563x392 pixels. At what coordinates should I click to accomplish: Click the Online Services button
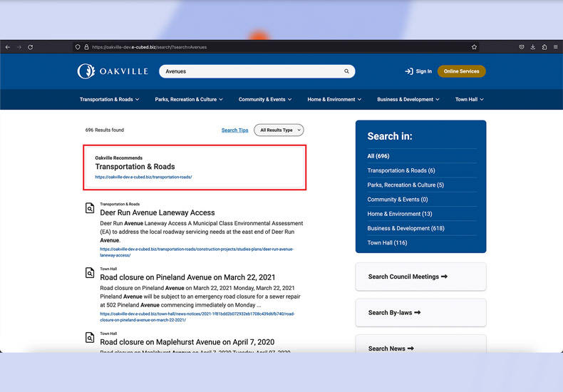tap(461, 71)
